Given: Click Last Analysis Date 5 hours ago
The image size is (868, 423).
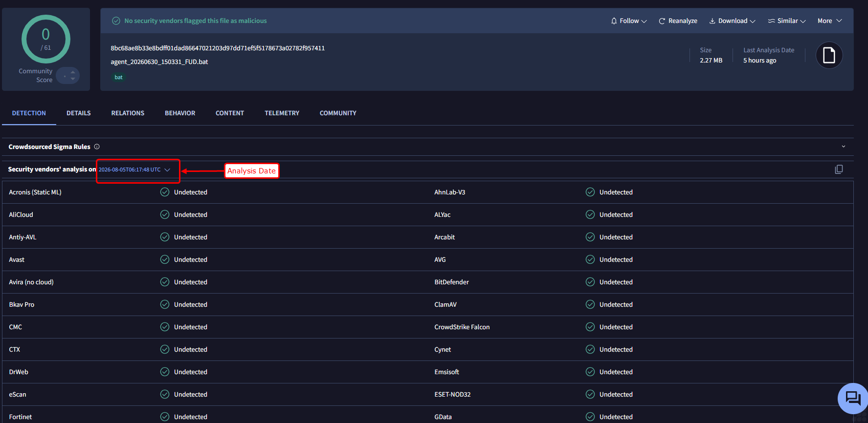Looking at the screenshot, I should click(x=760, y=60).
